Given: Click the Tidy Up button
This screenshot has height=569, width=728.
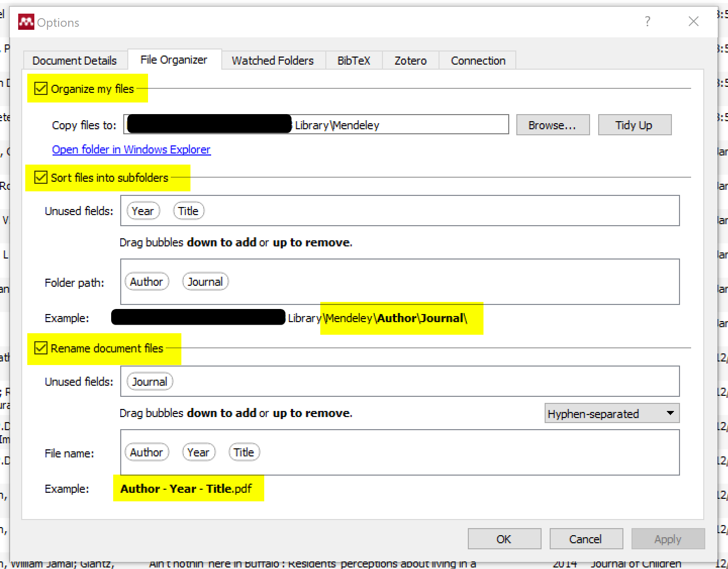Looking at the screenshot, I should [x=635, y=125].
